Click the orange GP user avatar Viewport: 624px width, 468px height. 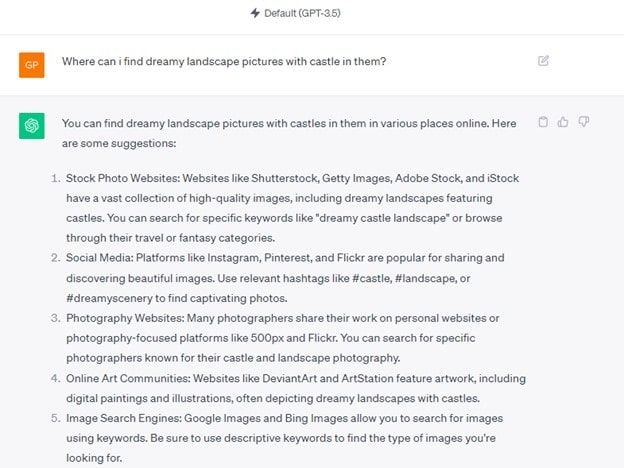[x=32, y=64]
